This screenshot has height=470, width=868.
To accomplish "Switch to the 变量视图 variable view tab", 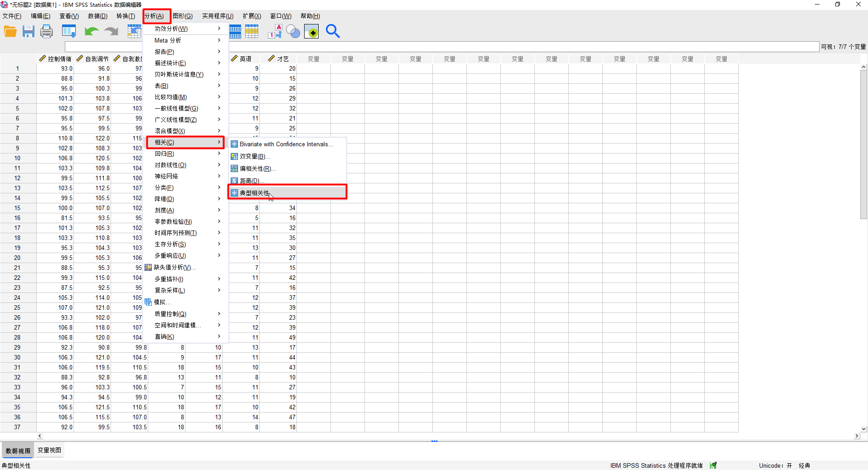I will (49, 451).
